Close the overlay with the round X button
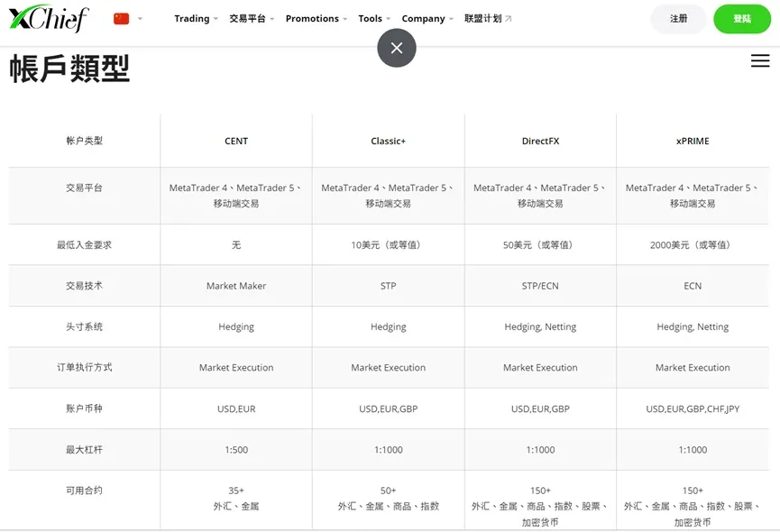This screenshot has height=532, width=780. pyautogui.click(x=397, y=48)
